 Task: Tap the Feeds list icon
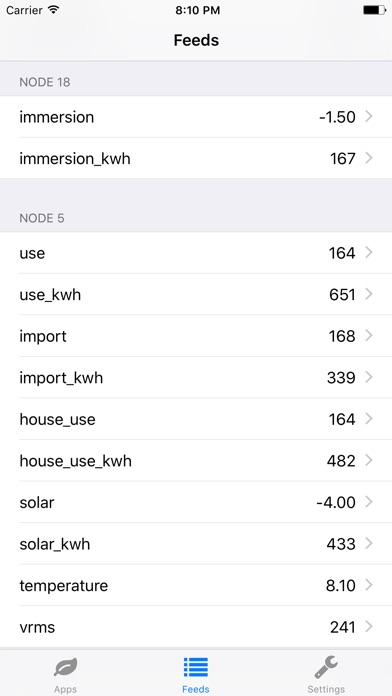click(196, 667)
